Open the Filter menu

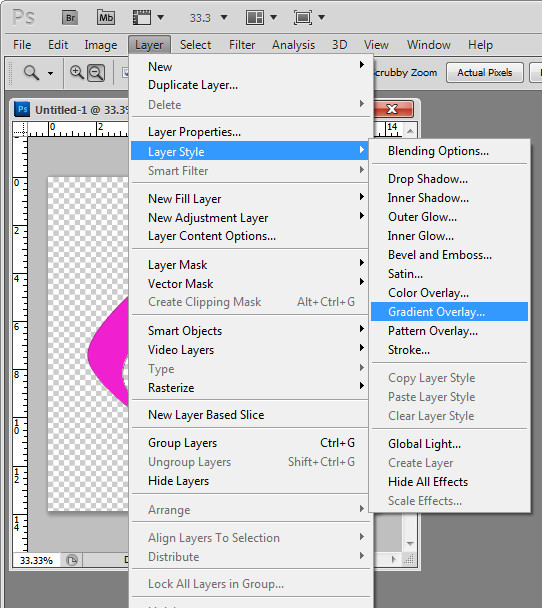coord(242,45)
